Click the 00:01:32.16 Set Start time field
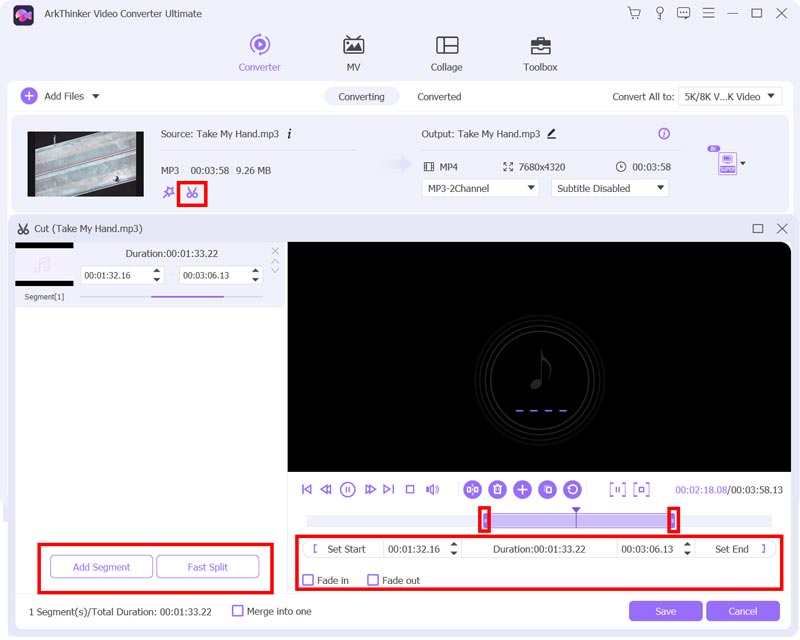This screenshot has height=640, width=800. (x=414, y=549)
